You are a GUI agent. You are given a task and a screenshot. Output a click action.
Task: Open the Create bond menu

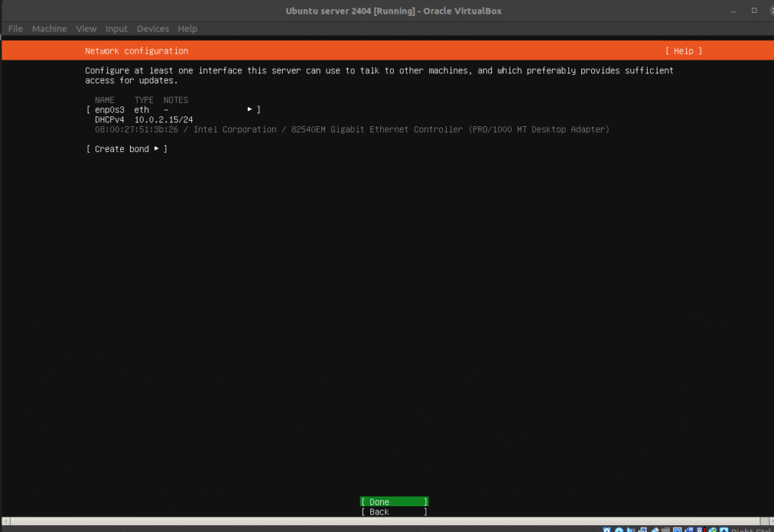[x=126, y=149]
